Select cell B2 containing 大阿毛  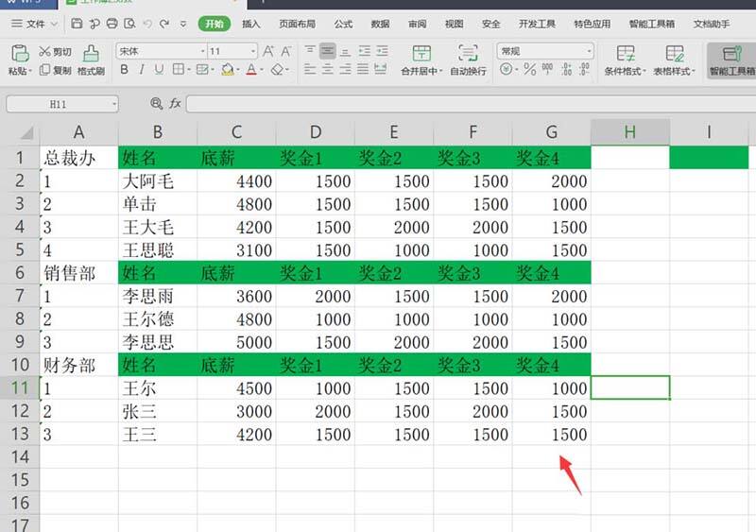(x=158, y=181)
